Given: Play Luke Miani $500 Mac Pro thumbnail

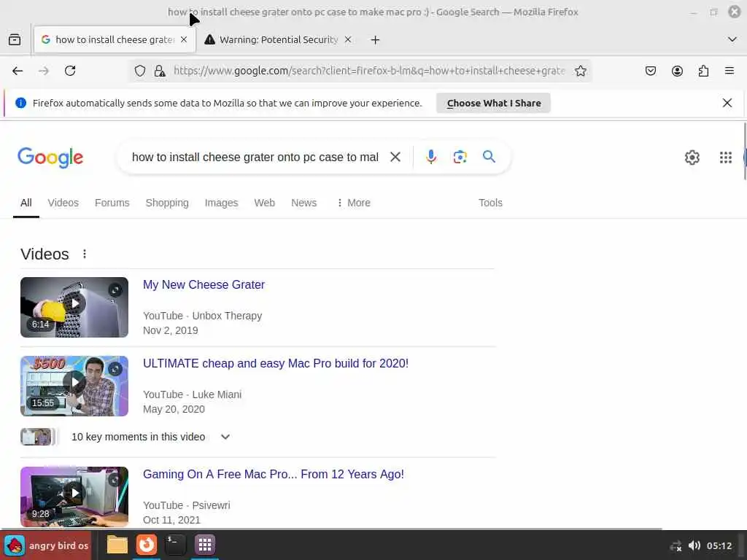Looking at the screenshot, I should pyautogui.click(x=74, y=386).
